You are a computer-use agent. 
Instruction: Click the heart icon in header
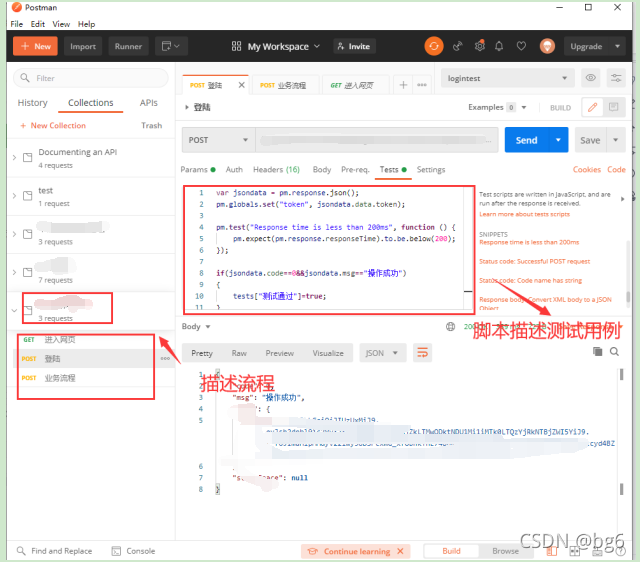(x=521, y=46)
